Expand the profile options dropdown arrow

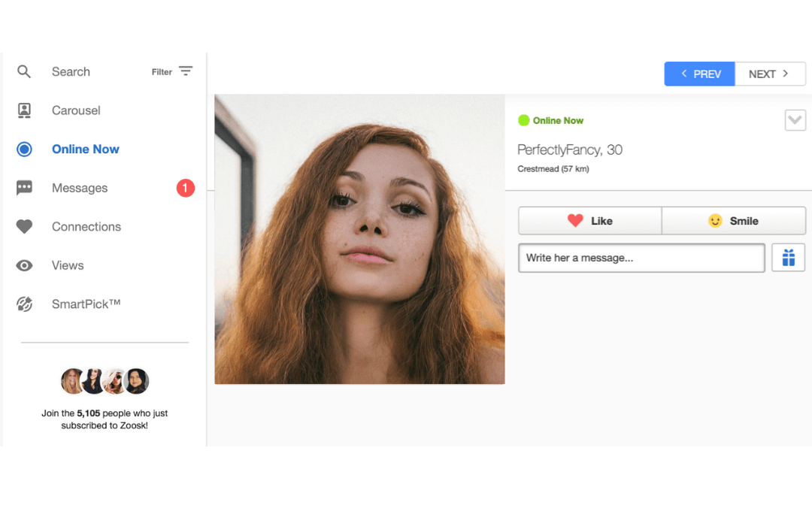pos(795,120)
